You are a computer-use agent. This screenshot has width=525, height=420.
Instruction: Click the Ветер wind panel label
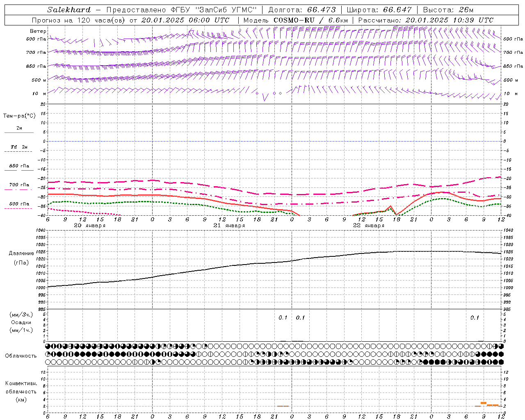click(x=38, y=31)
